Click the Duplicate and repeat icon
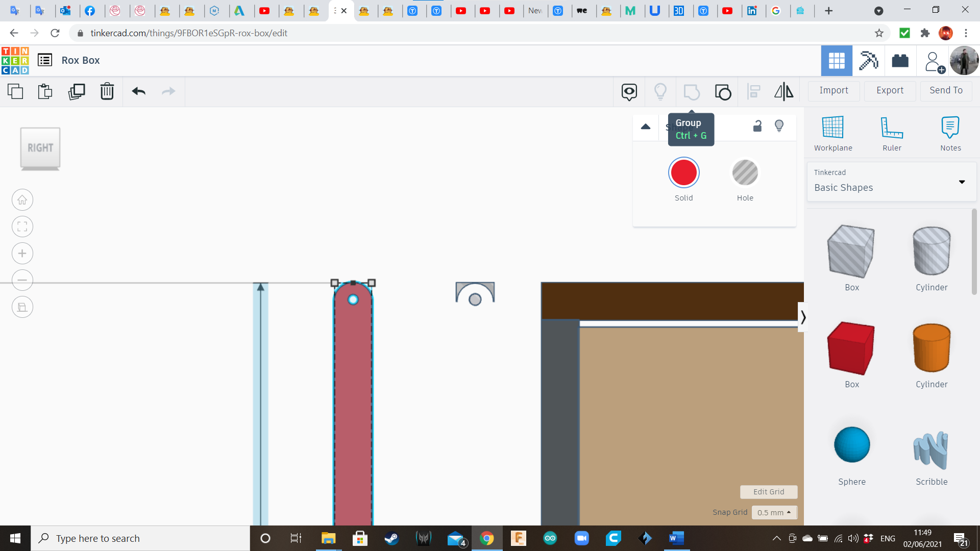The height and width of the screenshot is (551, 980). pos(77,91)
